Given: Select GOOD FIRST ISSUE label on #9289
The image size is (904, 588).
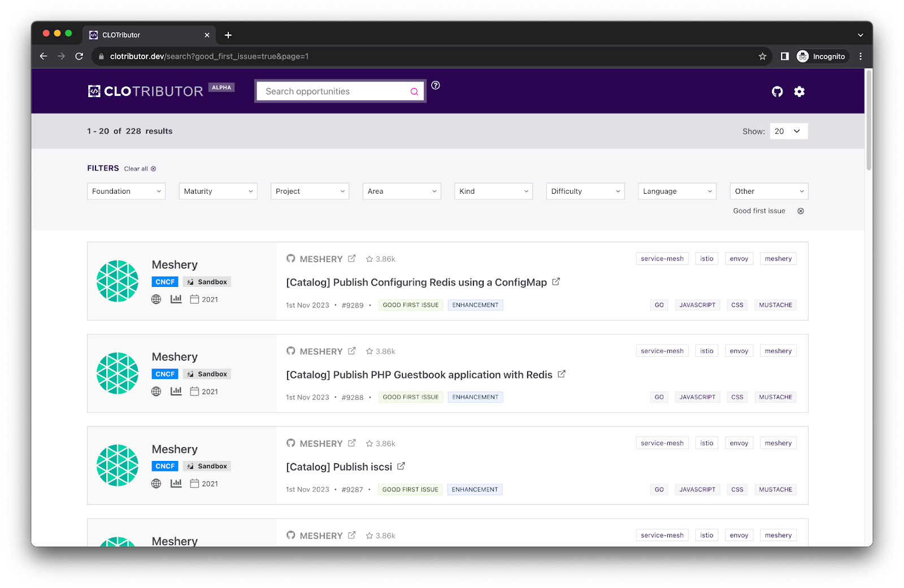Looking at the screenshot, I should pyautogui.click(x=411, y=305).
